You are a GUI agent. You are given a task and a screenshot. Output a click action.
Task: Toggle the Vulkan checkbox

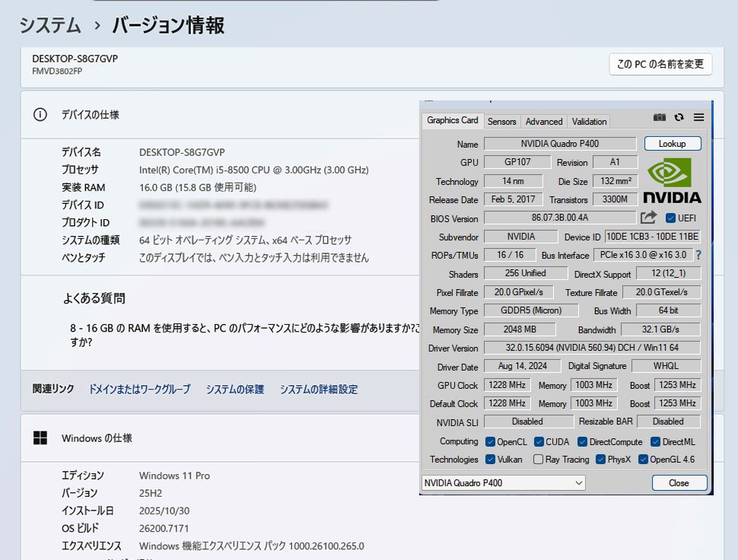coord(491,460)
